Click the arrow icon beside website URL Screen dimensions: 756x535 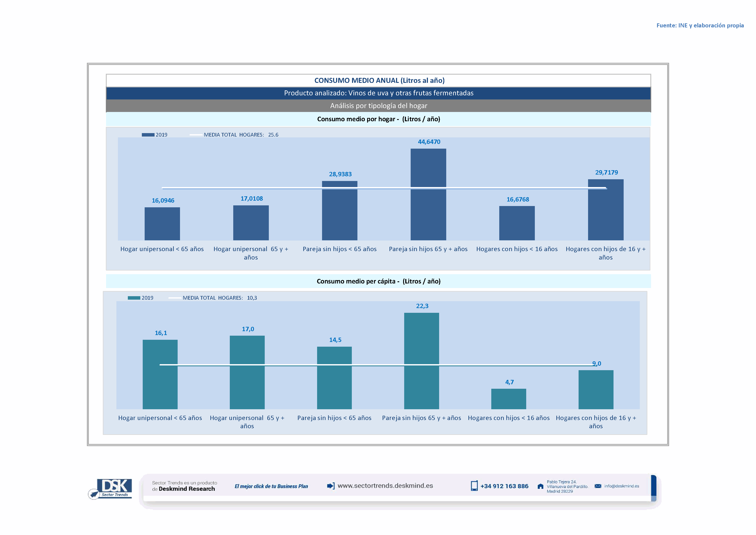pyautogui.click(x=331, y=486)
